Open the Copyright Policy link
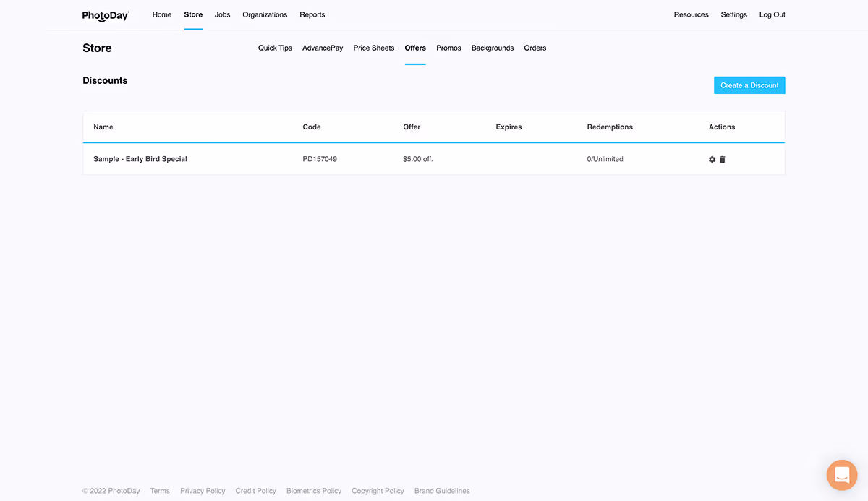868x501 pixels. click(378, 491)
